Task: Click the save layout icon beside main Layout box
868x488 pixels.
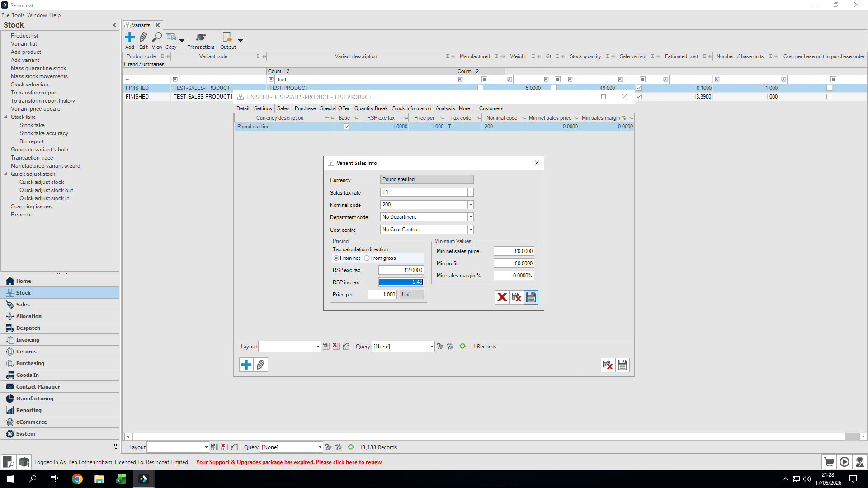Action: click(214, 447)
